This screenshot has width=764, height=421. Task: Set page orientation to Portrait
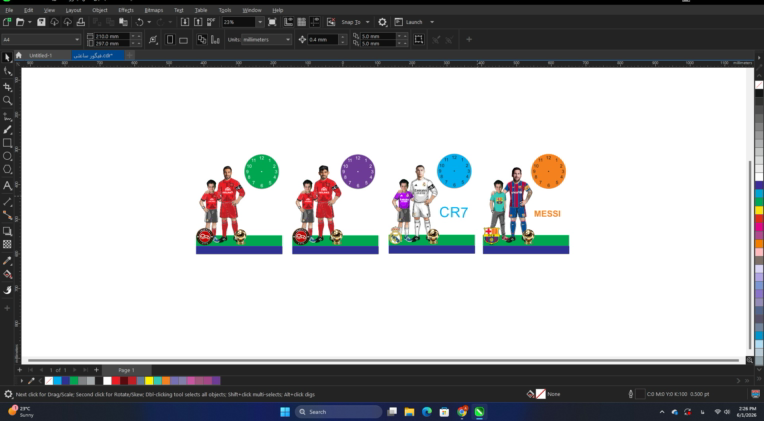[170, 40]
